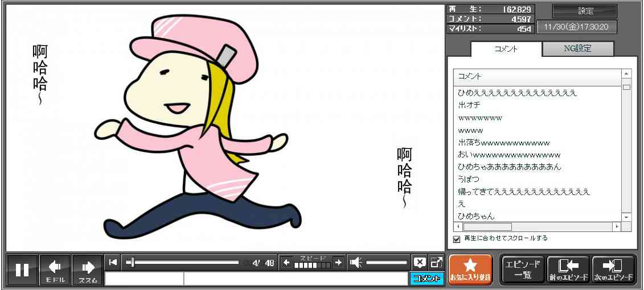
Task: Hide on-screen comments using the X bubble icon
Action: coord(420,262)
